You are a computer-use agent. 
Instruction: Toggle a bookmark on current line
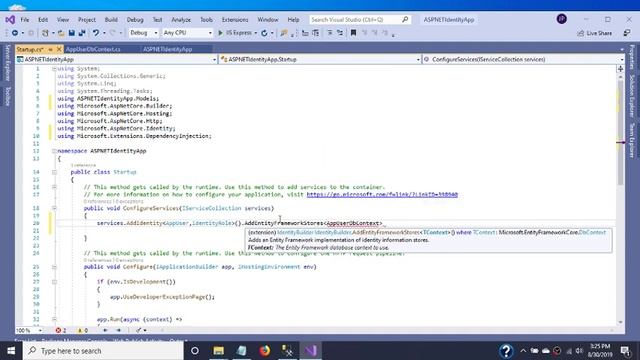click(353, 33)
